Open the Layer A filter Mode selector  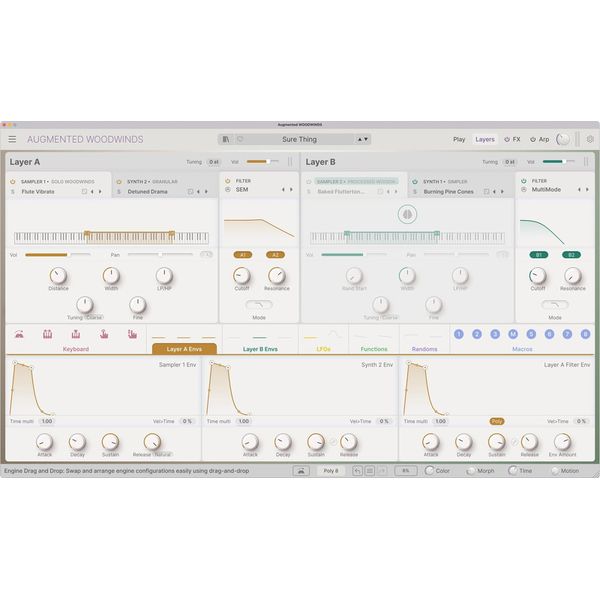click(x=259, y=305)
